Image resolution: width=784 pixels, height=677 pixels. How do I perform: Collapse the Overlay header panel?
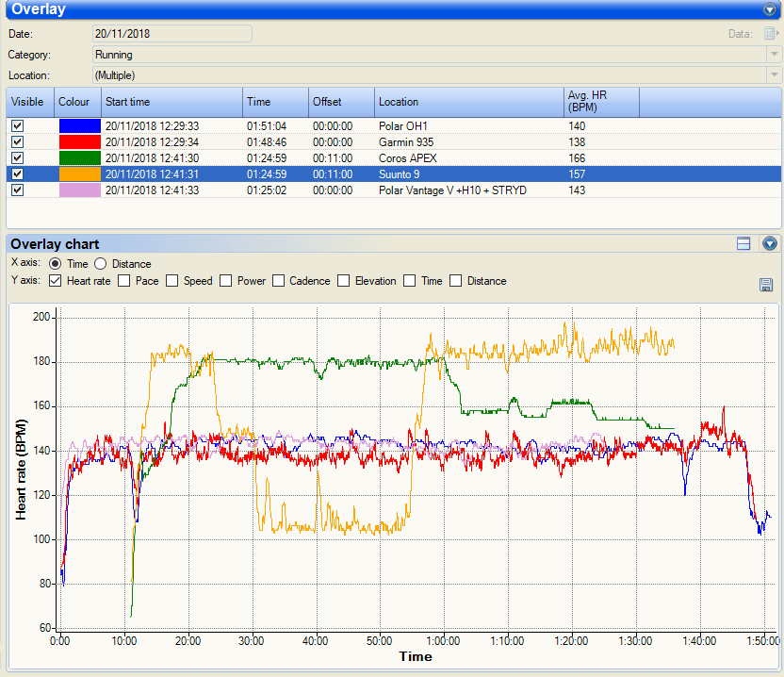(771, 9)
